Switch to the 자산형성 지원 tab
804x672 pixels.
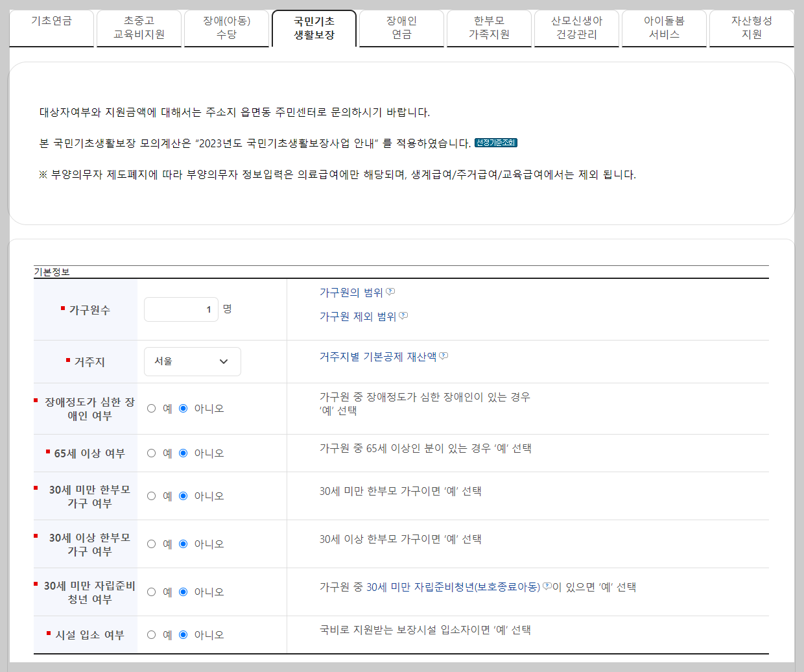[x=751, y=28]
